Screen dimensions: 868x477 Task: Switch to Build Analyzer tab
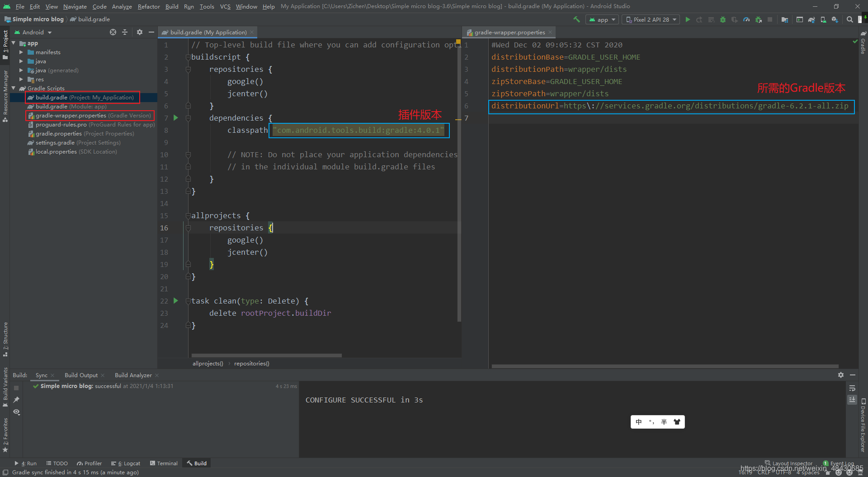133,375
